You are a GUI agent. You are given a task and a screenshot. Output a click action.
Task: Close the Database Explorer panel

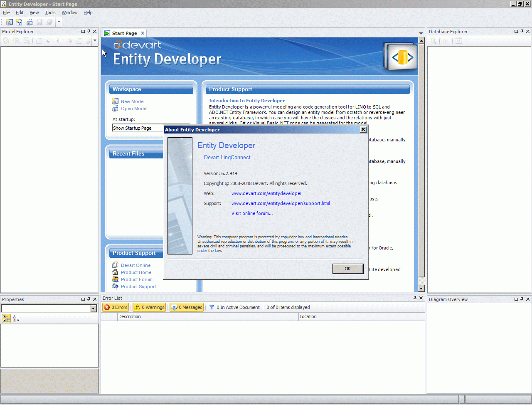[528, 32]
